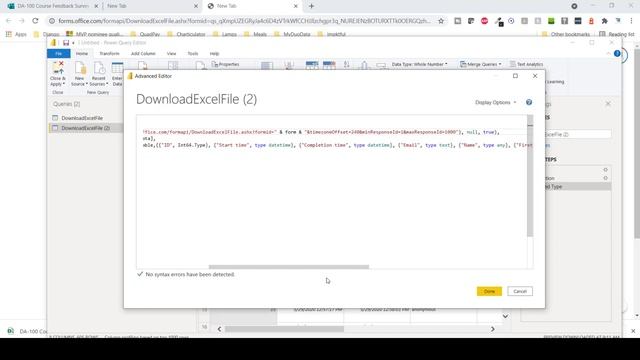The width and height of the screenshot is (640, 360).
Task: Click left arrow of preview horizontal scrollbar
Action: tap(219, 329)
